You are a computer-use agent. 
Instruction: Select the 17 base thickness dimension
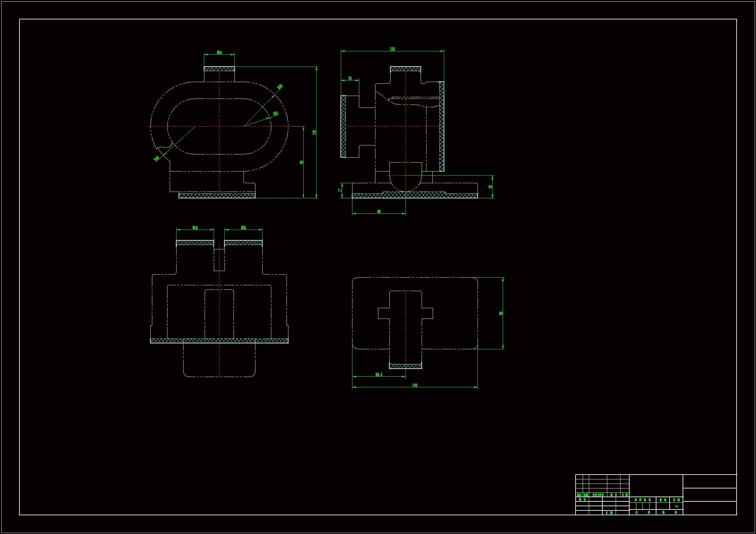(340, 191)
